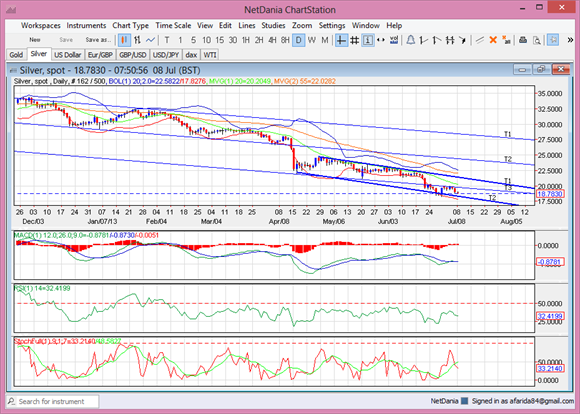Select the 4H time scale
Image resolution: width=580 pixels, height=414 pixels.
pos(272,40)
